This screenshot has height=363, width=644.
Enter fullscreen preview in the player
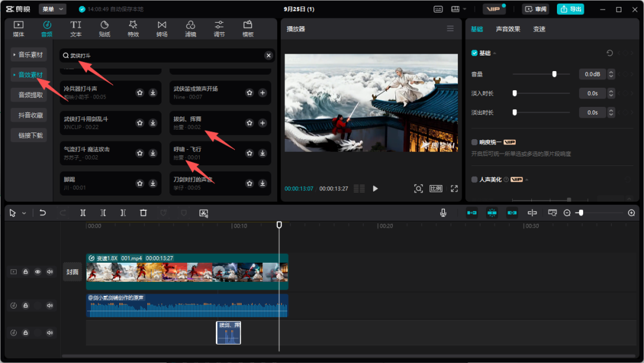(x=454, y=189)
